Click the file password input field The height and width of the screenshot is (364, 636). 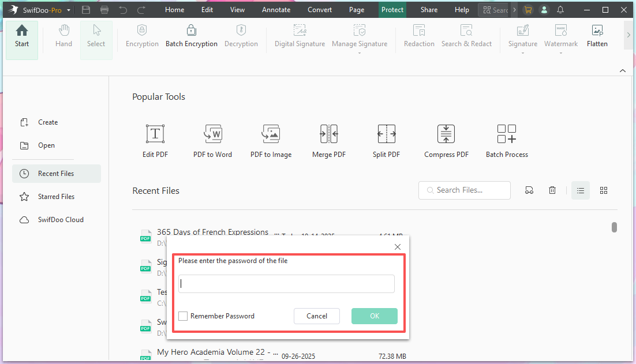click(x=286, y=284)
